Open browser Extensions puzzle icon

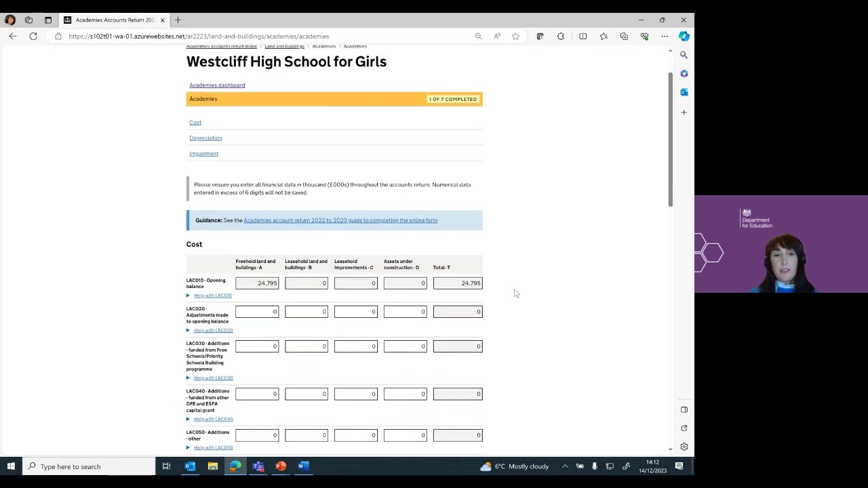[x=561, y=36]
